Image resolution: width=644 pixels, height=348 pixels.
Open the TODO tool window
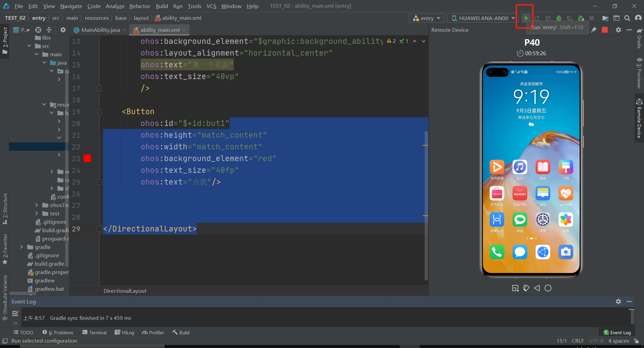click(x=23, y=333)
